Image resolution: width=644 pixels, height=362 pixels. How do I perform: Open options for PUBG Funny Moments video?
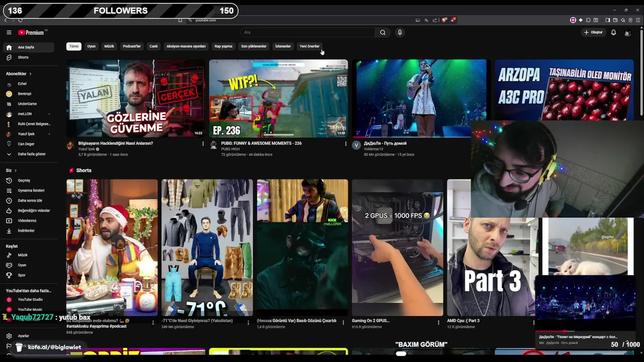point(346,144)
